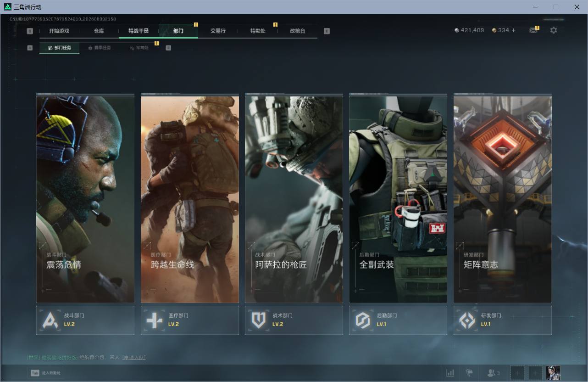
Task: Click the CN UID text at the top left
Action: [63, 19]
